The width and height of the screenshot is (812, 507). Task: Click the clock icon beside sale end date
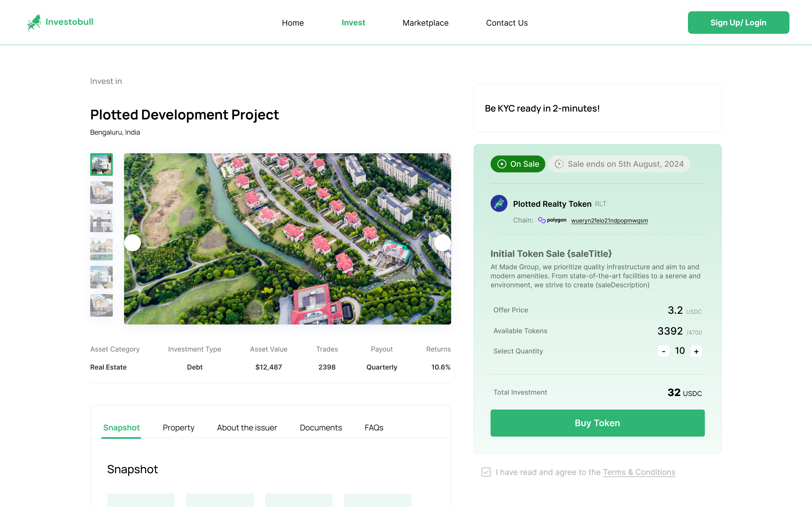tap(559, 164)
